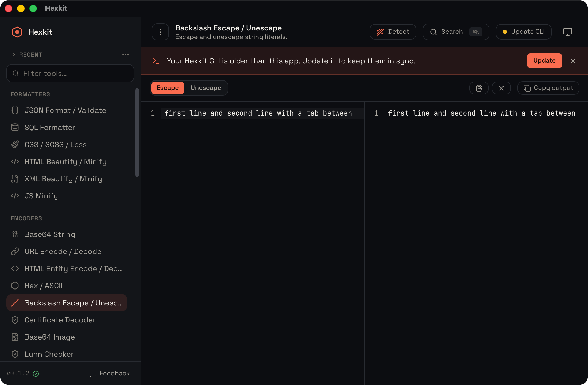Viewport: 588px width, 385px height.
Task: Click the HTML Entity angle brackets icon
Action: [15, 268]
